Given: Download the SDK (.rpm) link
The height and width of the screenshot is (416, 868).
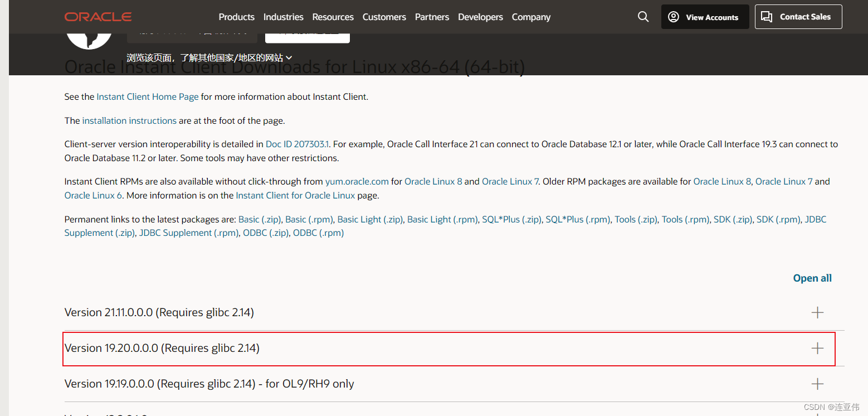Looking at the screenshot, I should (778, 219).
